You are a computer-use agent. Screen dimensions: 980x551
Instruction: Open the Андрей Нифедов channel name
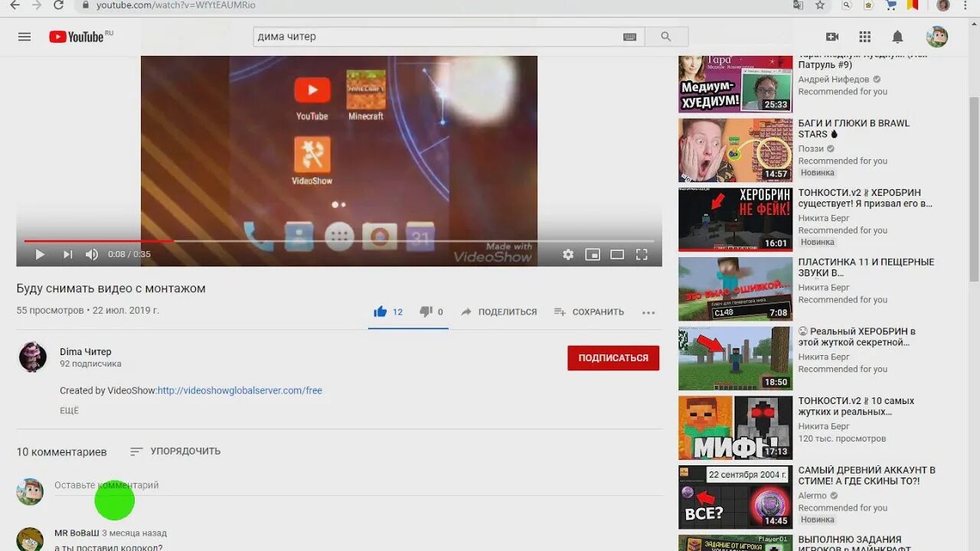tap(834, 80)
